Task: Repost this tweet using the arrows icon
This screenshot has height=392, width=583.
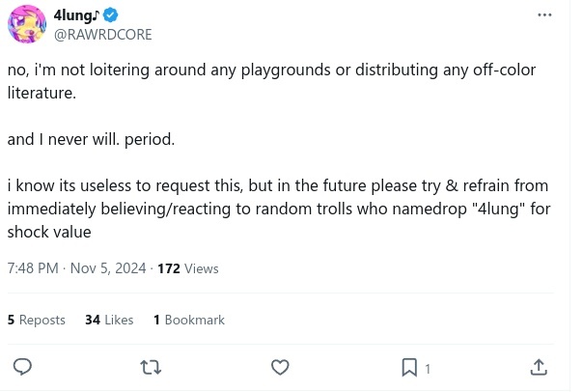Action: click(152, 367)
